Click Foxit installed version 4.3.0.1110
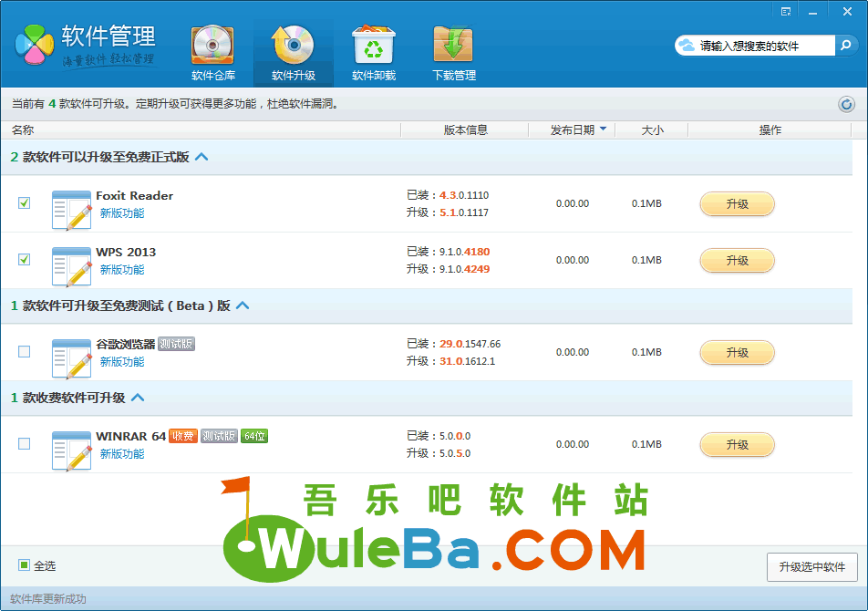868x611 pixels. (x=464, y=195)
